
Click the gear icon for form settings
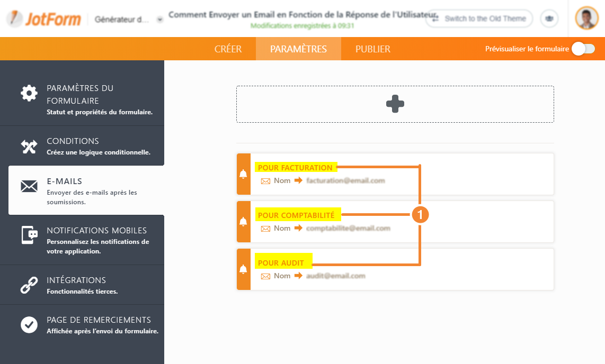point(29,93)
